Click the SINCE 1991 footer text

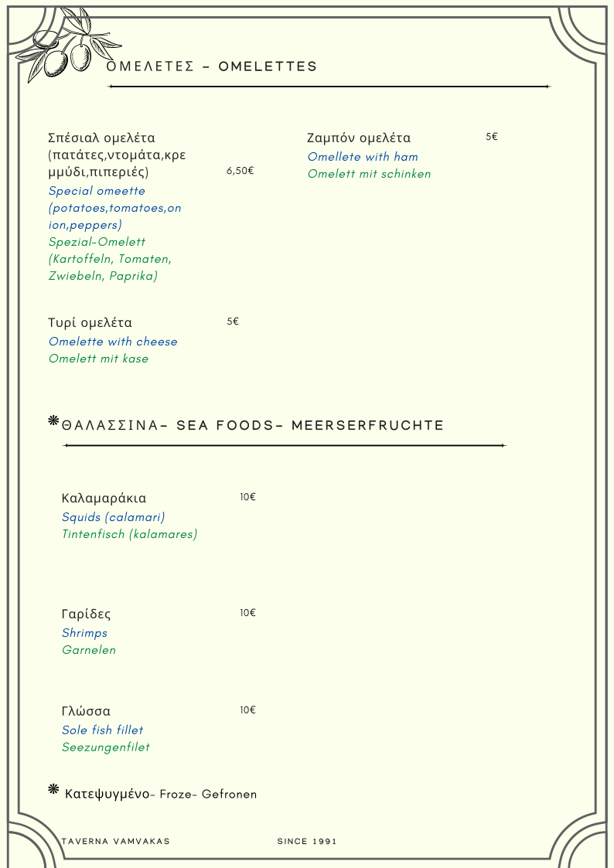pyautogui.click(x=307, y=841)
